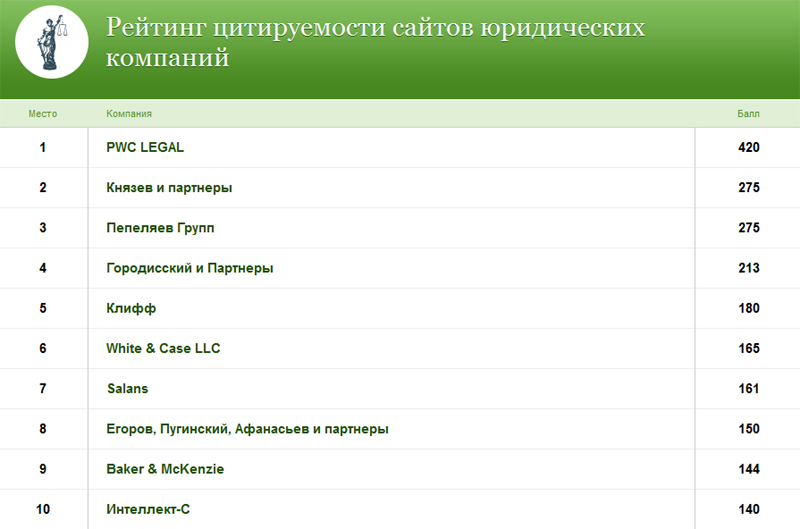This screenshot has height=529, width=800.
Task: Open the 'Князев и партнеры' company link
Action: 169,188
